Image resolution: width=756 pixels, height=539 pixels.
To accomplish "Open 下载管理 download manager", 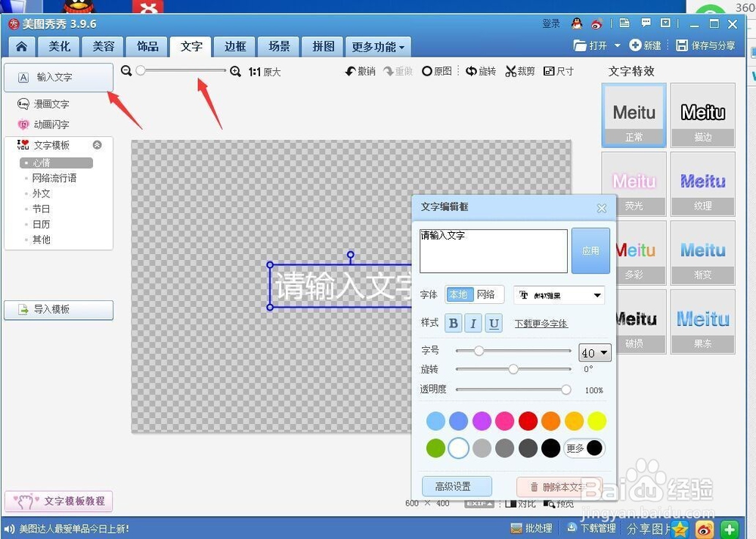I will click(x=592, y=528).
